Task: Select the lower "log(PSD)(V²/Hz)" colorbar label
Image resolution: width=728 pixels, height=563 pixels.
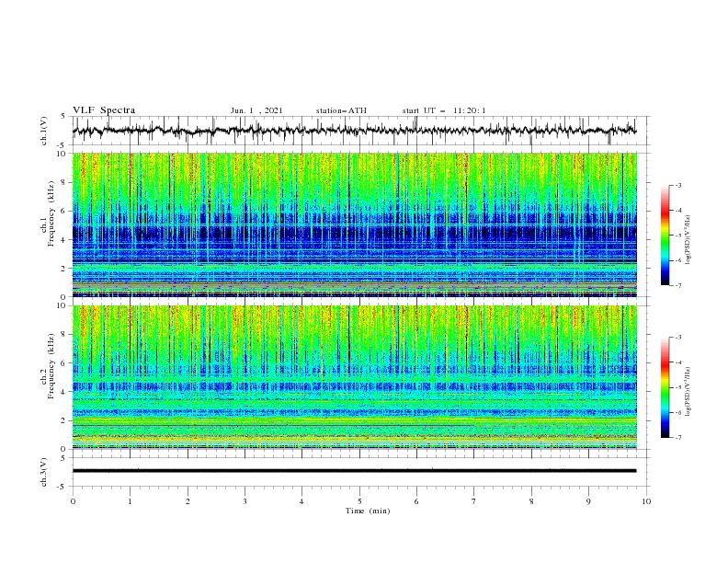Action: pos(688,391)
